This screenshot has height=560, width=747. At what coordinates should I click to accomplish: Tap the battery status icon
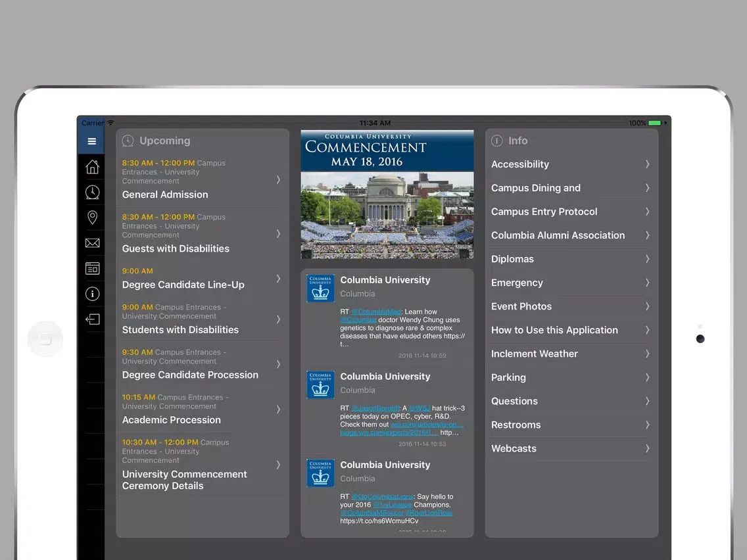click(655, 123)
